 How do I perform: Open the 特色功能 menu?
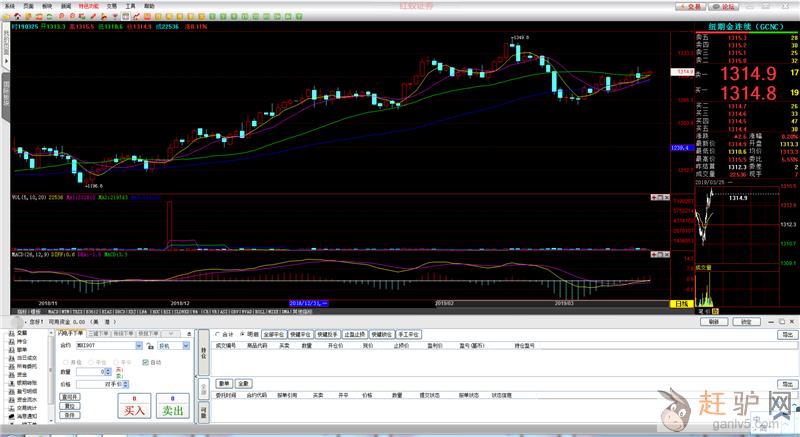pyautogui.click(x=90, y=6)
